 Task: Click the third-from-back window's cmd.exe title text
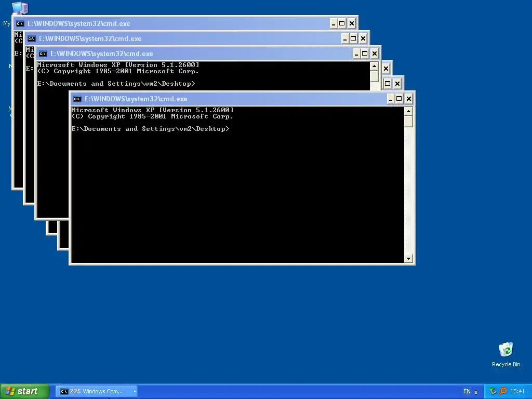coord(102,54)
